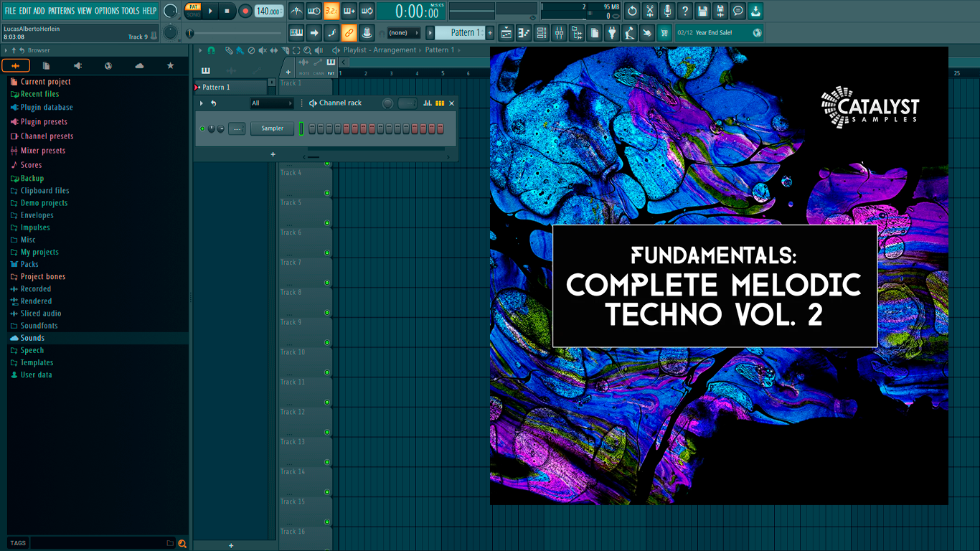
Task: Click the save project floppy icon
Action: pos(702,11)
